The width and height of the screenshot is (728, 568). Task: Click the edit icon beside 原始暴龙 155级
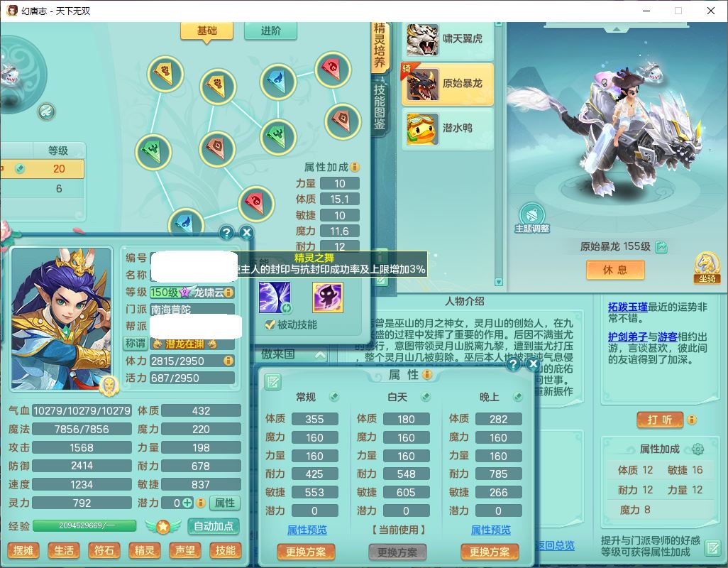point(661,247)
